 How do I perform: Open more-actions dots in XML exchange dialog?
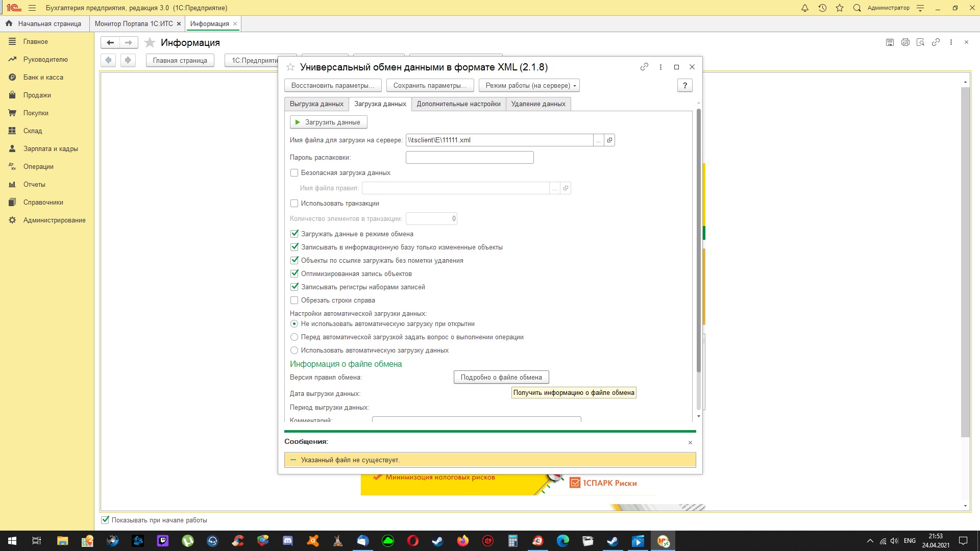pos(660,67)
